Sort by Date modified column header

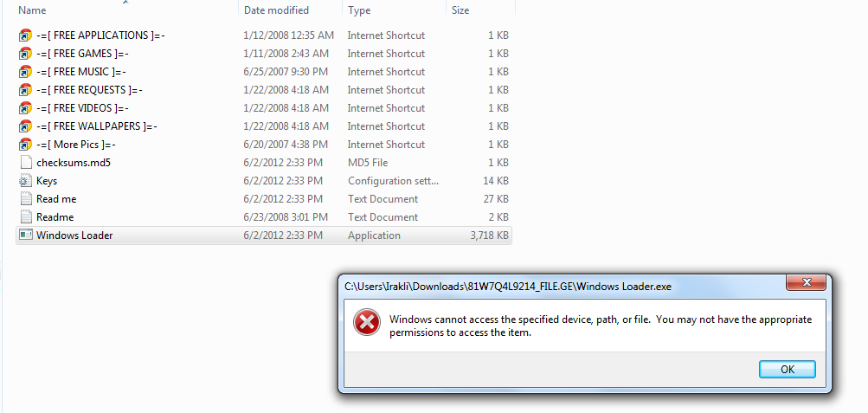[x=279, y=10]
